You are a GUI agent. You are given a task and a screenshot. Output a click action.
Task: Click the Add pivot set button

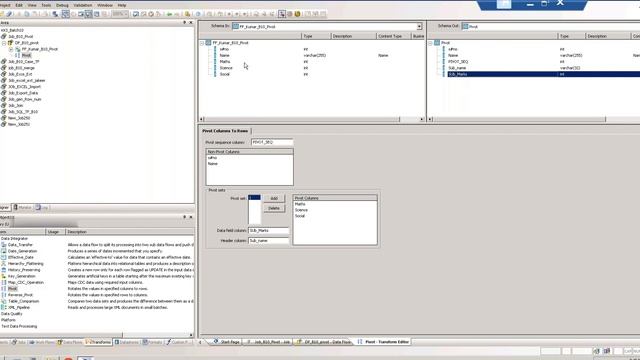[x=274, y=198]
